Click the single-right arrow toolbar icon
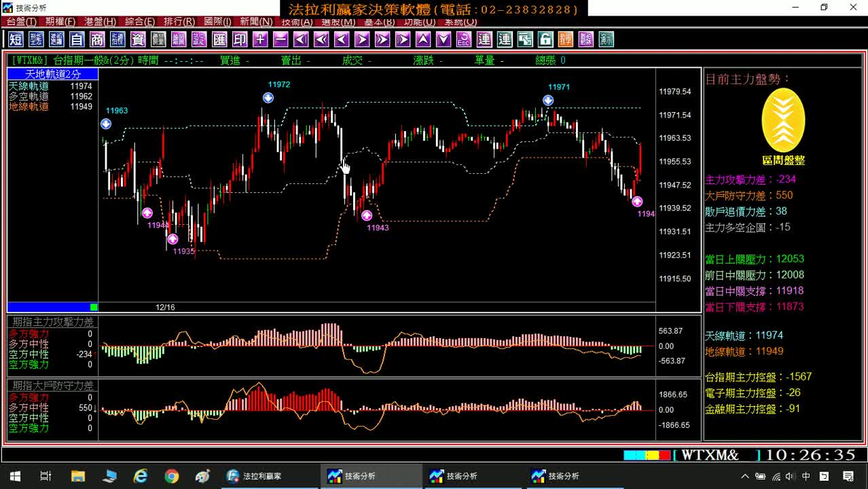868x489 pixels. coord(362,39)
